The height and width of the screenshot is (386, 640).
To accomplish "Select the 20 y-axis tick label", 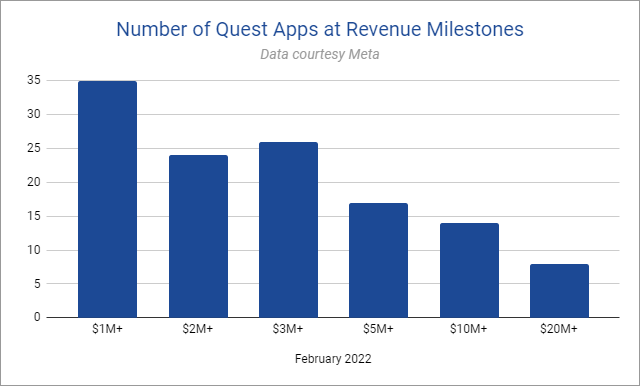I will (x=34, y=182).
